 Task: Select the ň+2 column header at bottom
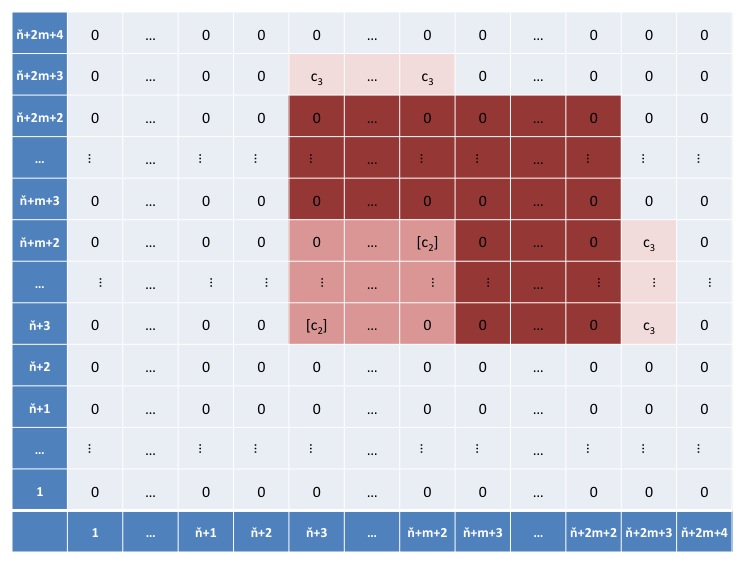click(x=261, y=533)
